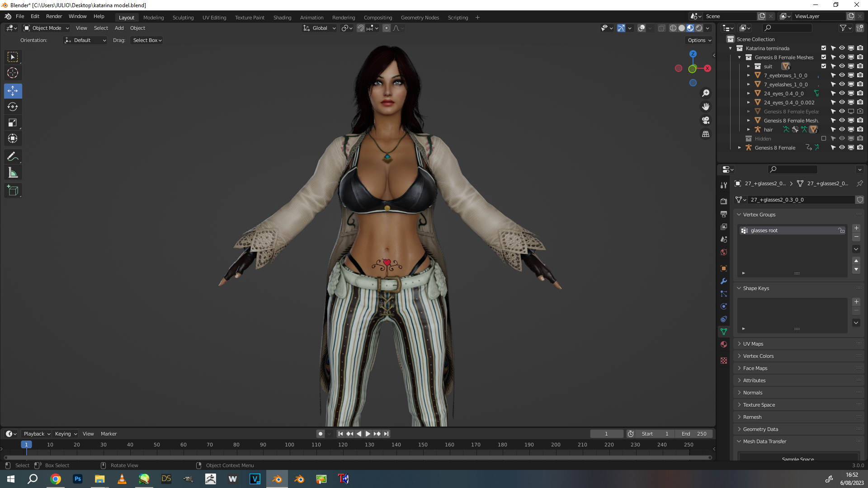The image size is (868, 488).
Task: Open the Object Mode dropdown
Action: (x=46, y=28)
